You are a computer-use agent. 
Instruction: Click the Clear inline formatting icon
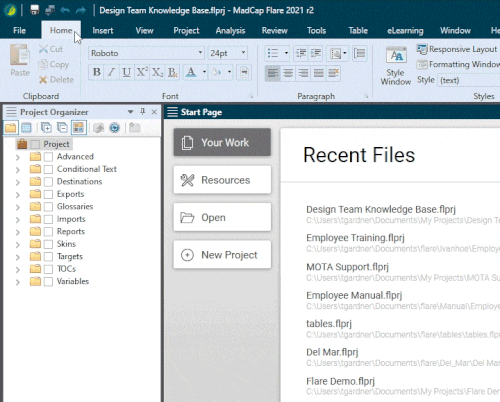pyautogui.click(x=172, y=72)
